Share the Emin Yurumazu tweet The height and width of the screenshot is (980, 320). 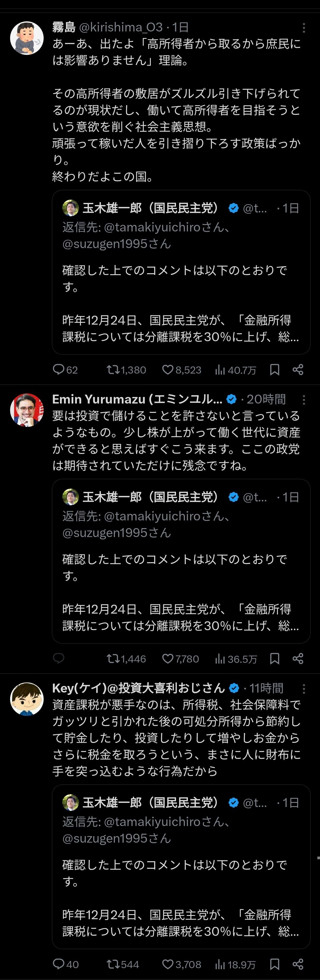[x=297, y=659]
